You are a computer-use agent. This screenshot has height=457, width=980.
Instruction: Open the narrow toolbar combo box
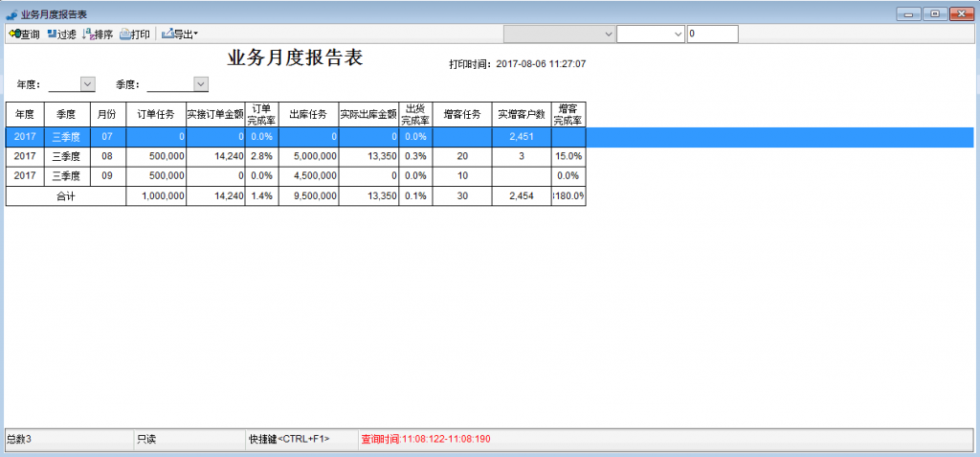point(651,34)
